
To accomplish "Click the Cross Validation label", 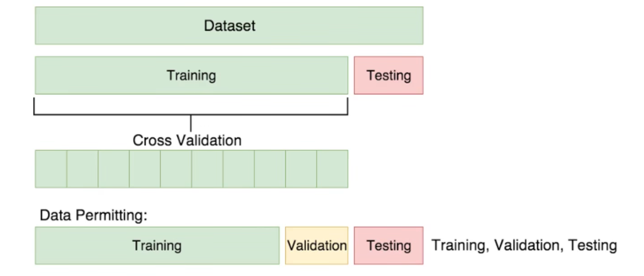I will tap(187, 140).
